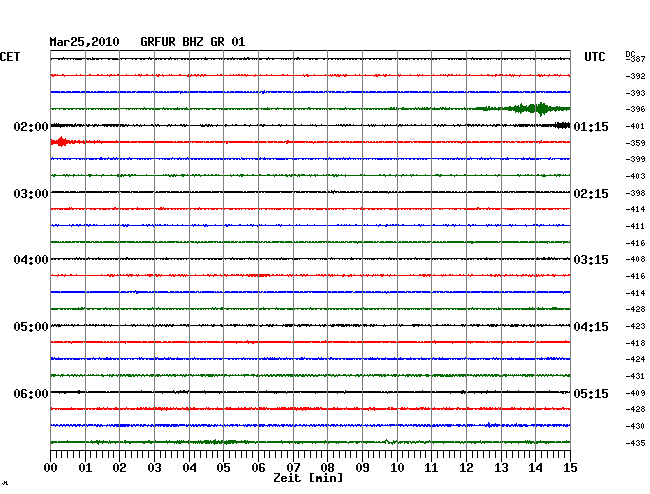
Task: Click the DC offset value '-392'
Action: tap(635, 76)
